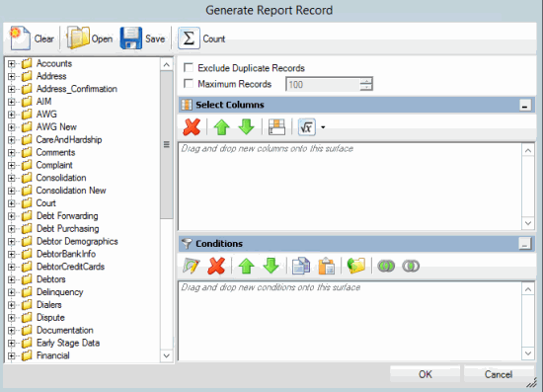Move column up with green arrow in Select Columns
The width and height of the screenshot is (543, 392).
pos(221,127)
